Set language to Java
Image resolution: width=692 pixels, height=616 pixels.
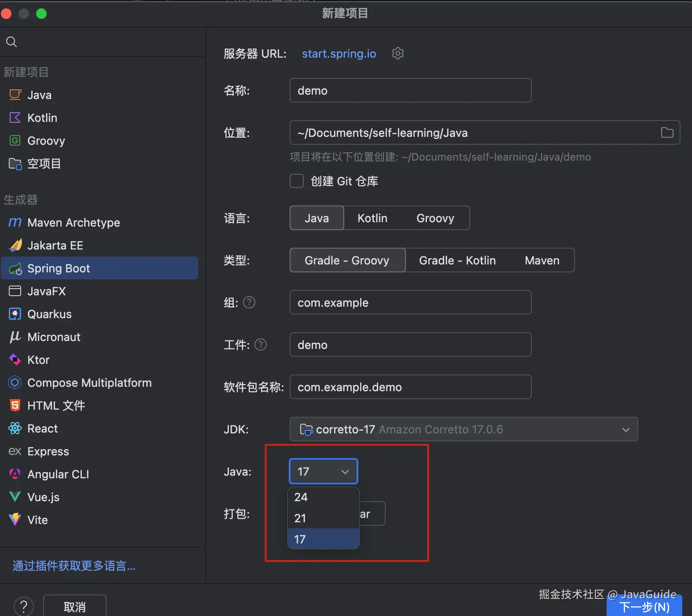coord(317,218)
